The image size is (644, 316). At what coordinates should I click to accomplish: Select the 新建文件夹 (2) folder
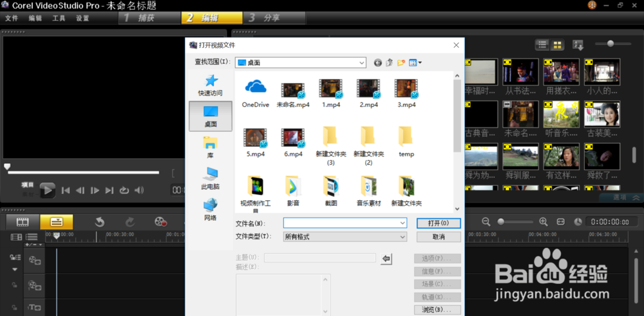pyautogui.click(x=368, y=146)
